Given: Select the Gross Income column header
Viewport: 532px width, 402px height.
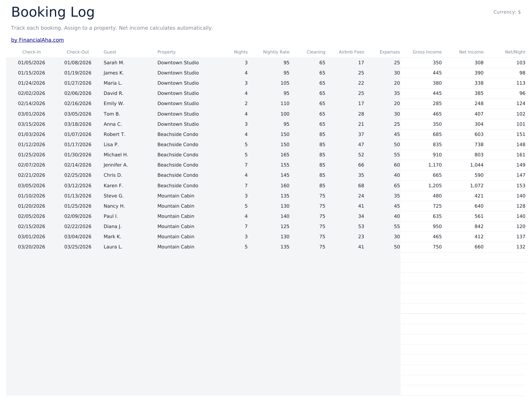Looking at the screenshot, I should [427, 52].
